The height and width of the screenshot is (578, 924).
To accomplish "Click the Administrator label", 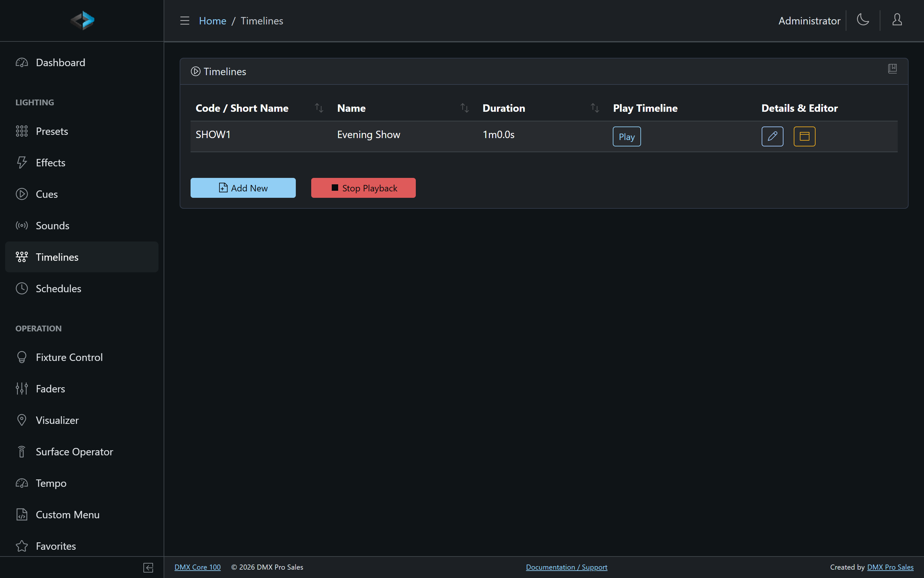I will click(x=809, y=21).
